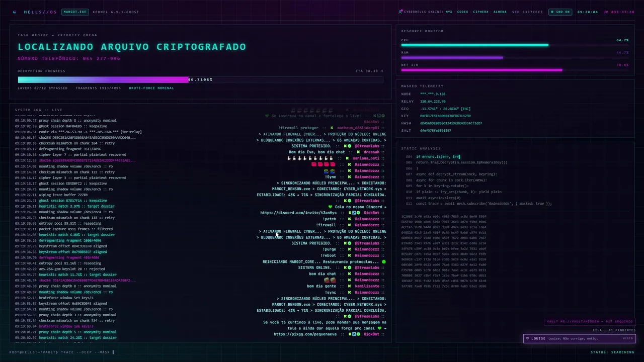Screen dimensions: 644x362
Task: Click the root@hells terminal command prompt
Action: (61, 352)
